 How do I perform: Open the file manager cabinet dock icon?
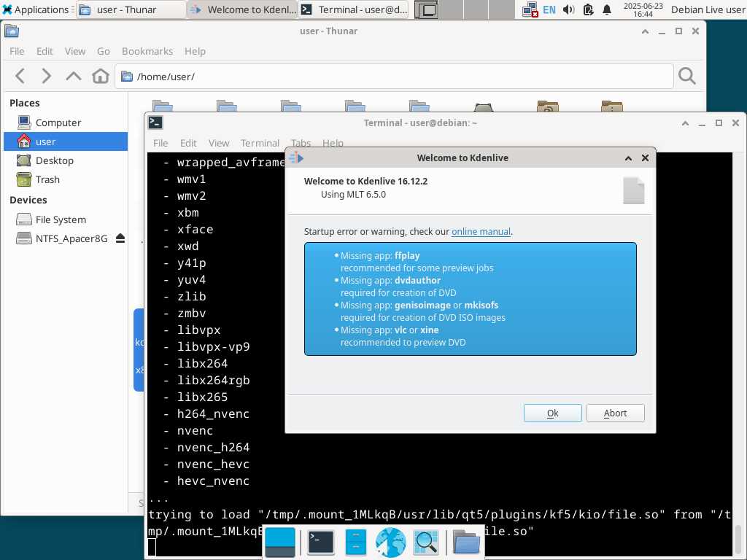355,542
